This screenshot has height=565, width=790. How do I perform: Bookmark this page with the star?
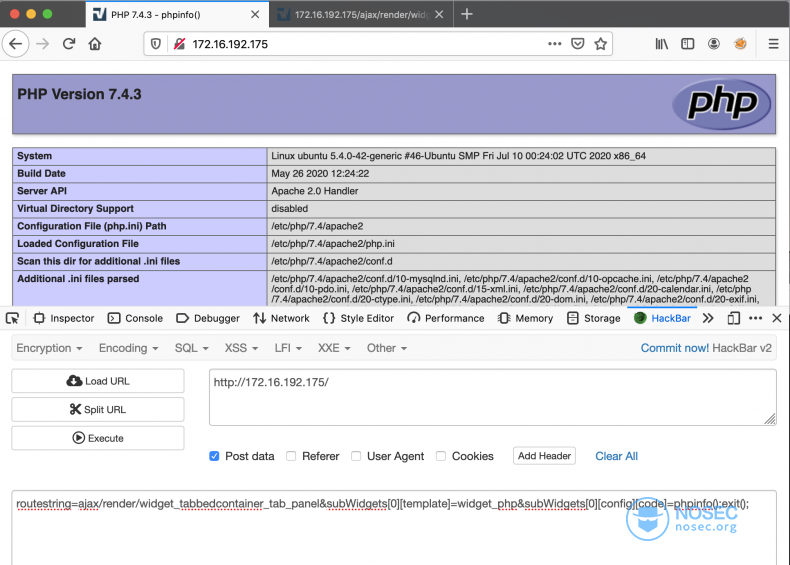pyautogui.click(x=600, y=44)
